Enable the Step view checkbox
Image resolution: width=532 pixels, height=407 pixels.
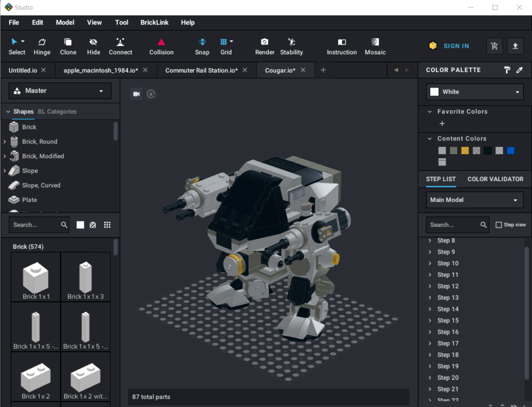pyautogui.click(x=499, y=225)
